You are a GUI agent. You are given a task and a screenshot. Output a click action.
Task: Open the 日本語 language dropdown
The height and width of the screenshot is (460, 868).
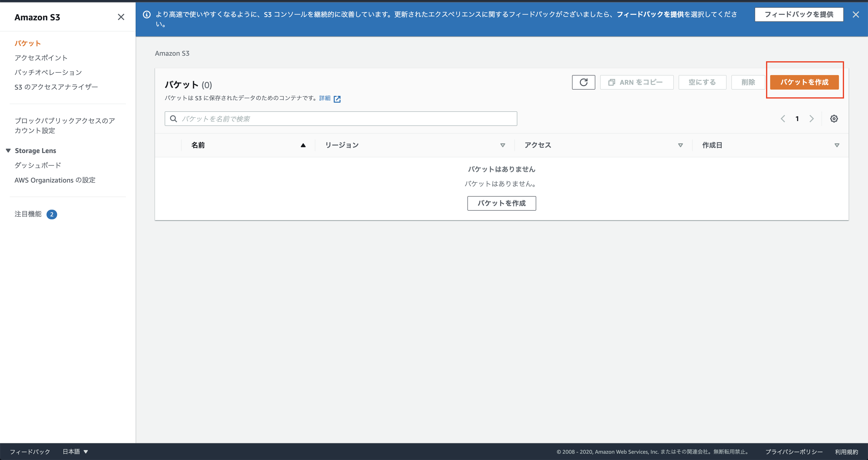point(75,452)
